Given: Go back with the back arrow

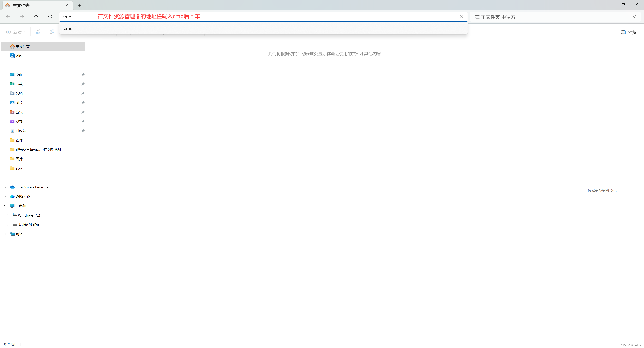Looking at the screenshot, I should pyautogui.click(x=8, y=17).
